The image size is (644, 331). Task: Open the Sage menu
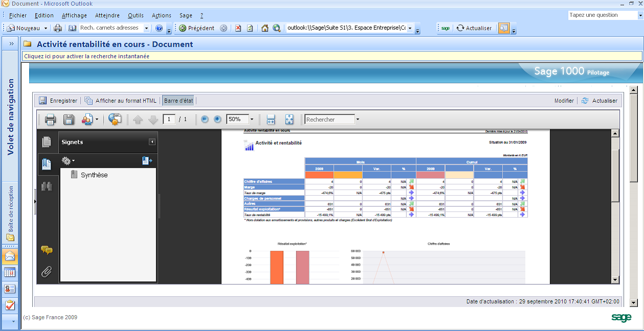pos(186,15)
